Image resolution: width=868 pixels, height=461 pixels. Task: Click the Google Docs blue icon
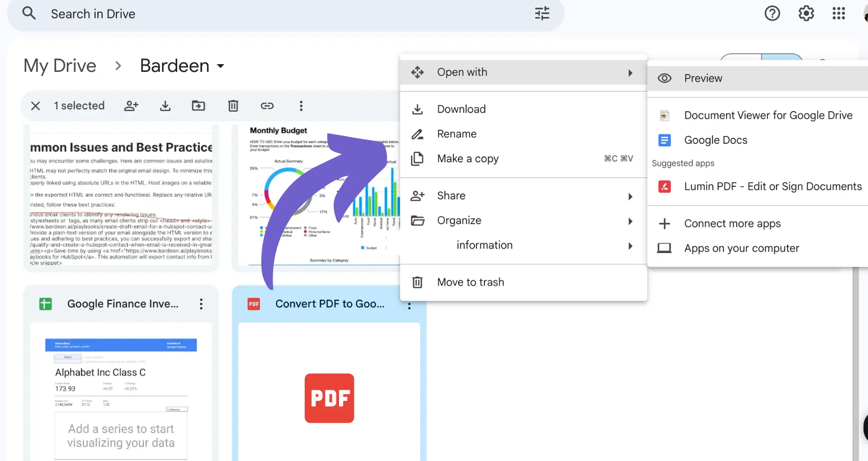pos(664,140)
